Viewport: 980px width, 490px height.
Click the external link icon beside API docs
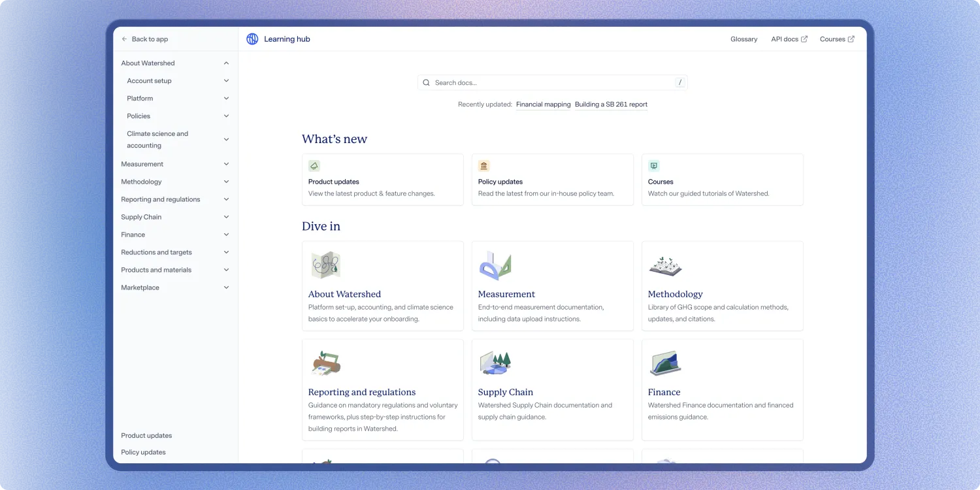pyautogui.click(x=804, y=39)
